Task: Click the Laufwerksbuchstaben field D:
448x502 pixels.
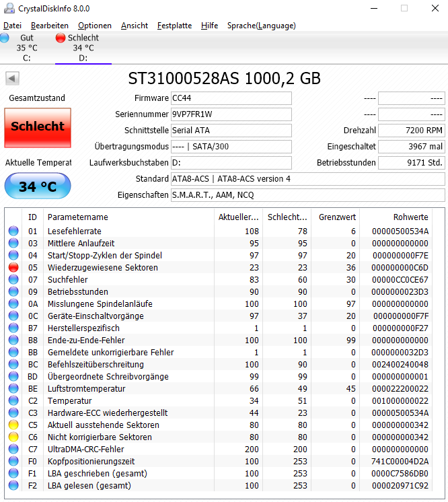Action: [x=231, y=163]
